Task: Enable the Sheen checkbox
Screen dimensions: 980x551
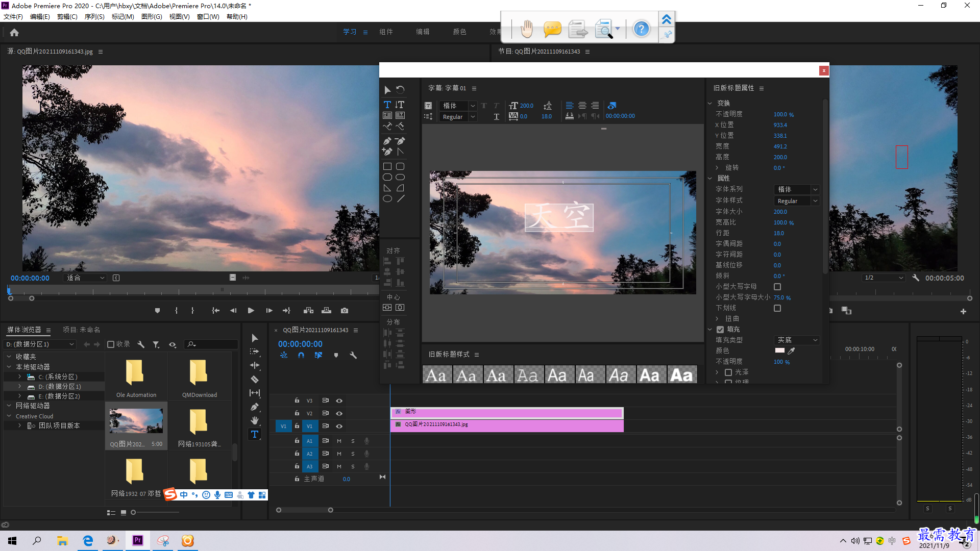Action: [x=728, y=372]
